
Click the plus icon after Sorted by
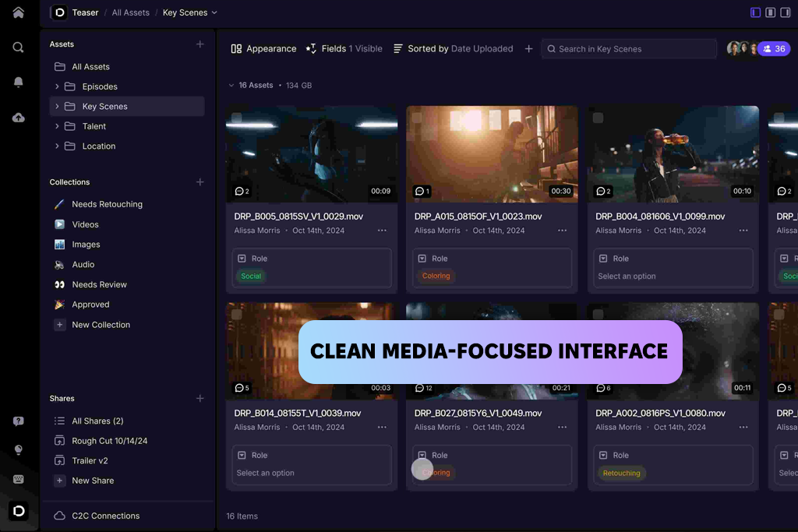(x=529, y=49)
